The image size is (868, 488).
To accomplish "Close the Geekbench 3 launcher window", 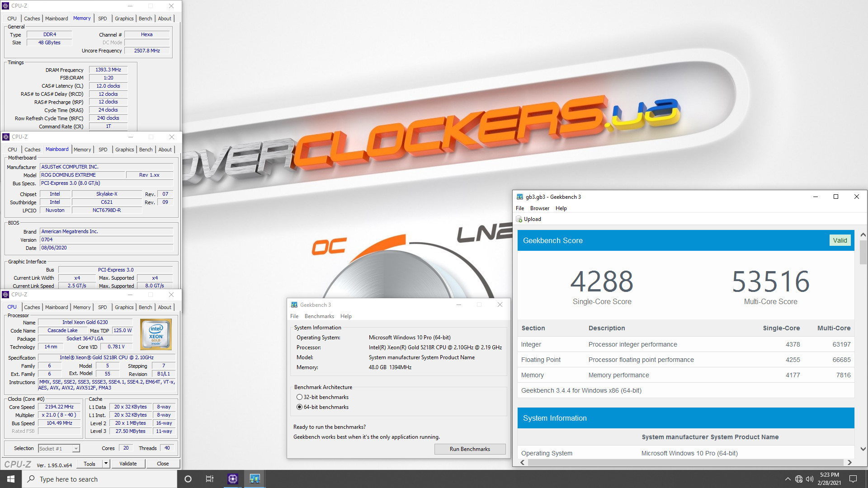I will coord(500,305).
